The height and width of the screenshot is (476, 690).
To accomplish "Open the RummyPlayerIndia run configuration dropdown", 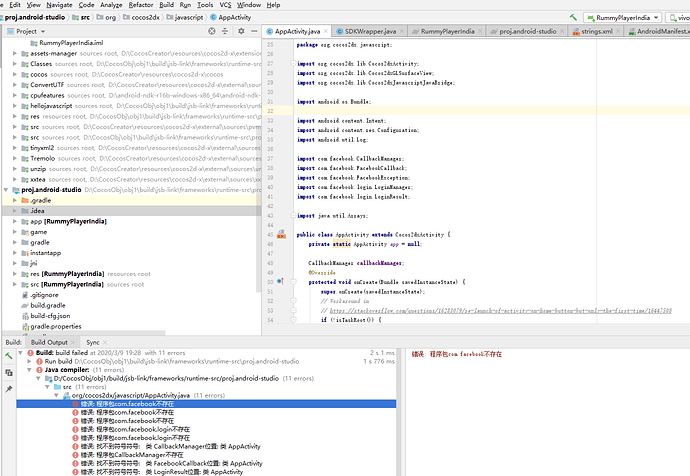I will coord(622,18).
